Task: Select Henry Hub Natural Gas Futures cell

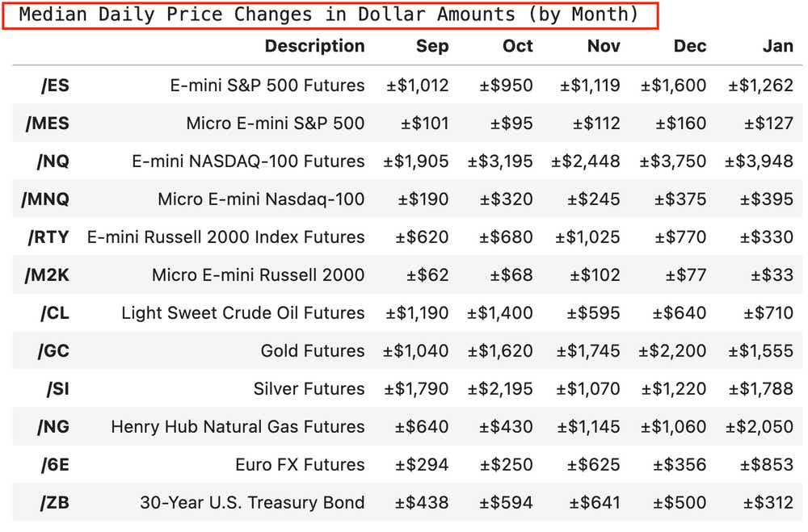Action: pyautogui.click(x=238, y=427)
